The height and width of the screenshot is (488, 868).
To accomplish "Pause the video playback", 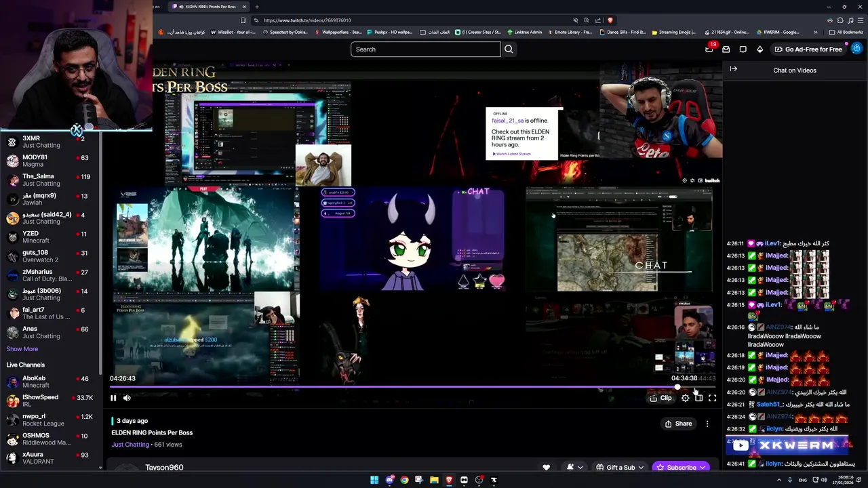I will coord(113,398).
